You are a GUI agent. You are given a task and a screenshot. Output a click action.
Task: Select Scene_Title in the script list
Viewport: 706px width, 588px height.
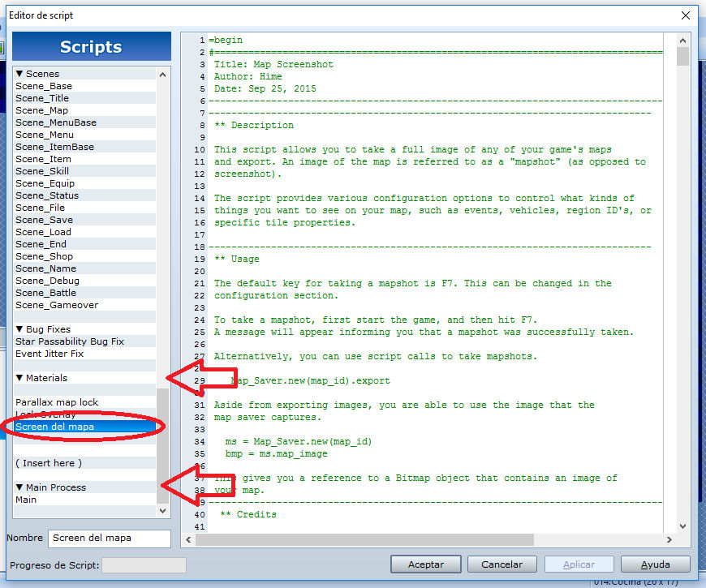pyautogui.click(x=85, y=98)
